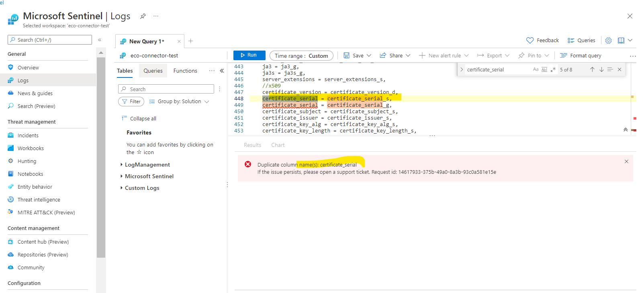Viewport: 644px width, 293px height.
Task: Close the Microsoft Sentinel Logs blade
Action: coord(630,16)
